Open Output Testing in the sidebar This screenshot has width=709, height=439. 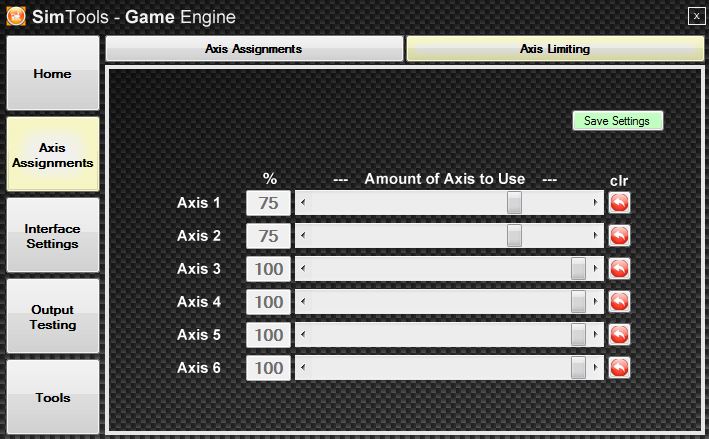53,316
